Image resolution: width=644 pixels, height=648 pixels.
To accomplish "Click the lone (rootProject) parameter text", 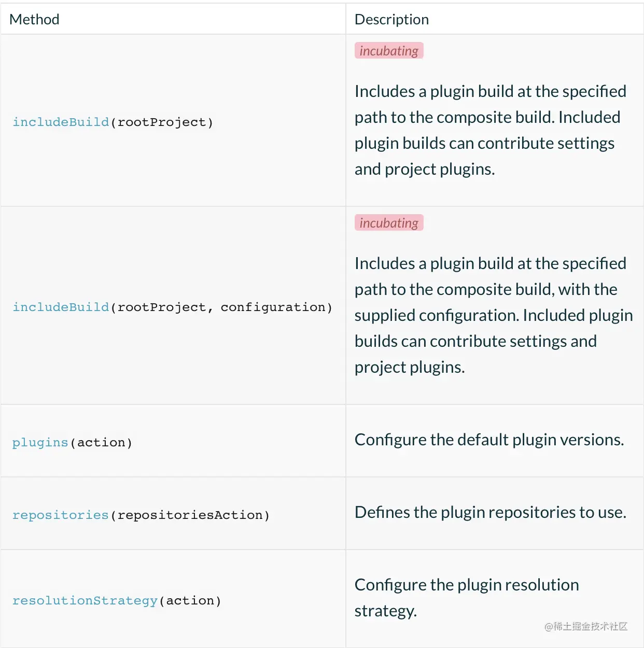I will 162,122.
